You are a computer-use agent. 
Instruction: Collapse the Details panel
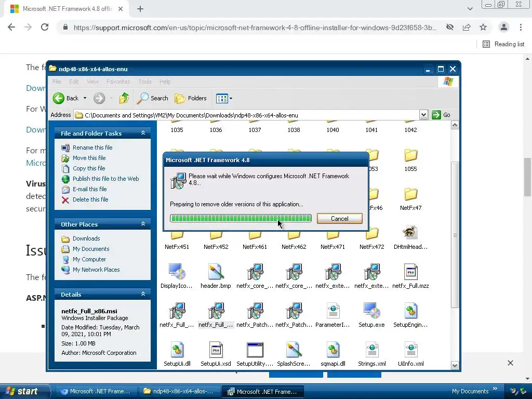tap(143, 294)
